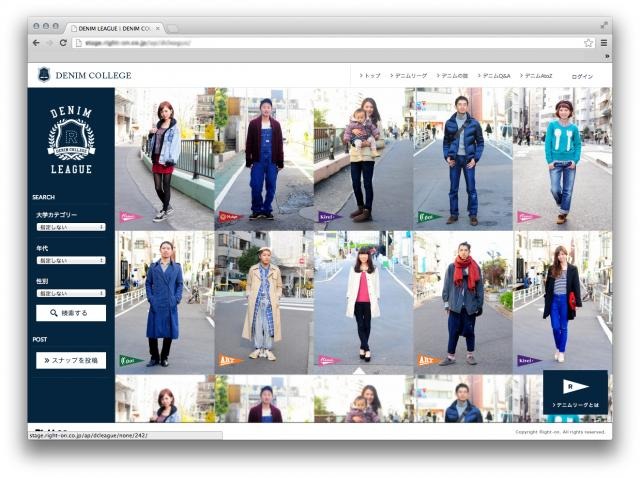This screenshot has width=640, height=478.
Task: Close the DENIM LEAGUE browser tab
Action: tap(158, 29)
